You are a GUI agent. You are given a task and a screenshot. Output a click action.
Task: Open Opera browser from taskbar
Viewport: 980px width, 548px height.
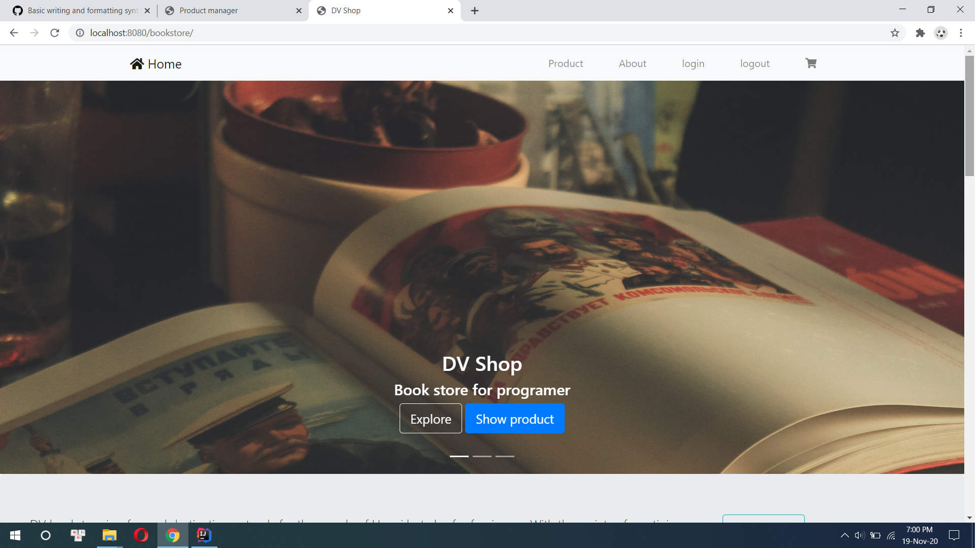[x=141, y=535]
